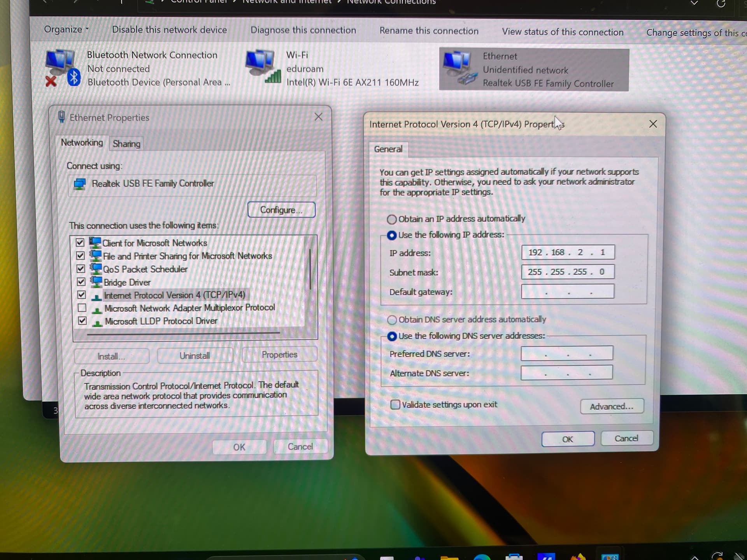Click the Advanced... button

(x=611, y=406)
